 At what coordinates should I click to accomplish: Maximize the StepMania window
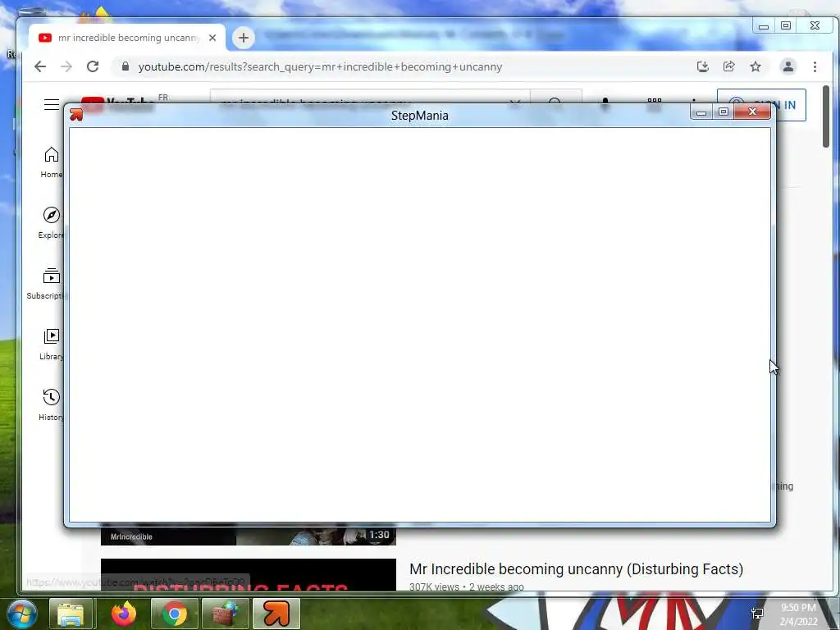point(724,112)
